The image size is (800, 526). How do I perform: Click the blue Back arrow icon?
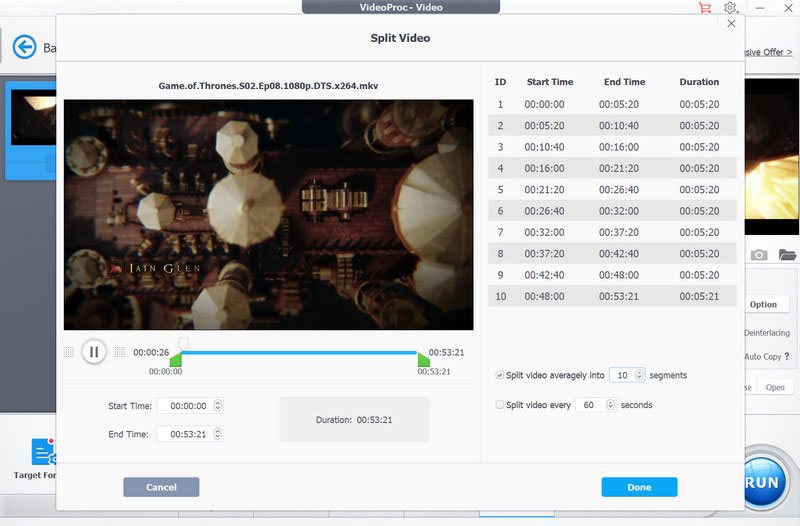click(24, 47)
